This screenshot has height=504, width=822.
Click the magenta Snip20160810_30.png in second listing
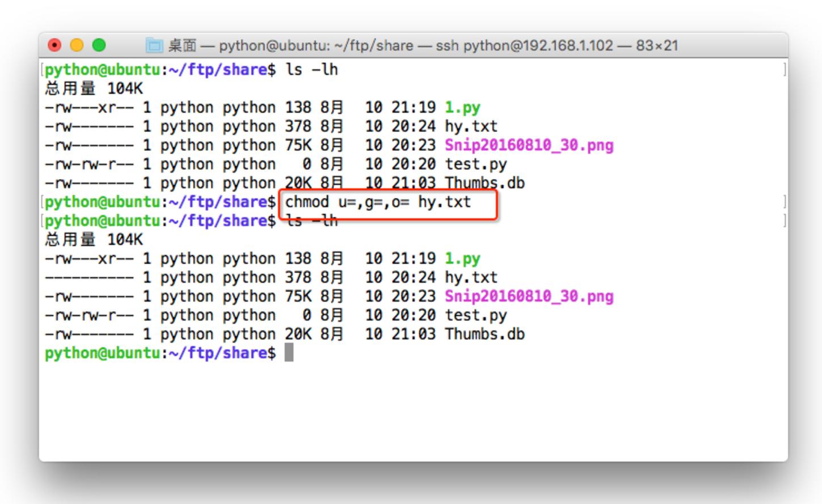(529, 297)
